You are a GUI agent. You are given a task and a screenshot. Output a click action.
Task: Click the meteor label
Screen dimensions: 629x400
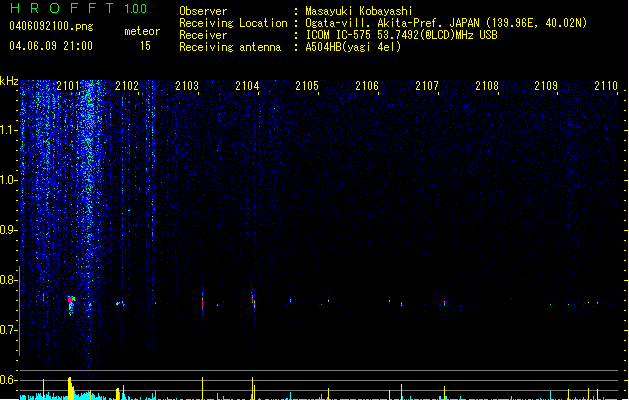click(142, 31)
